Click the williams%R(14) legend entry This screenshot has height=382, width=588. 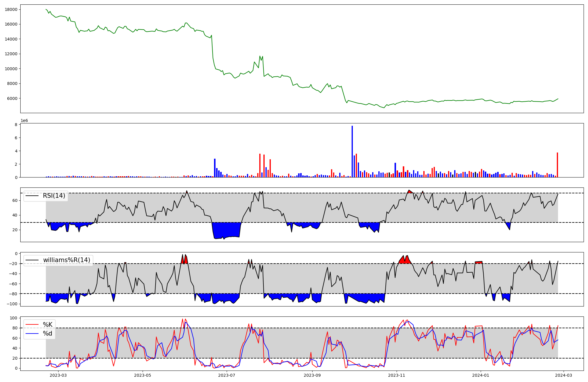click(66, 260)
